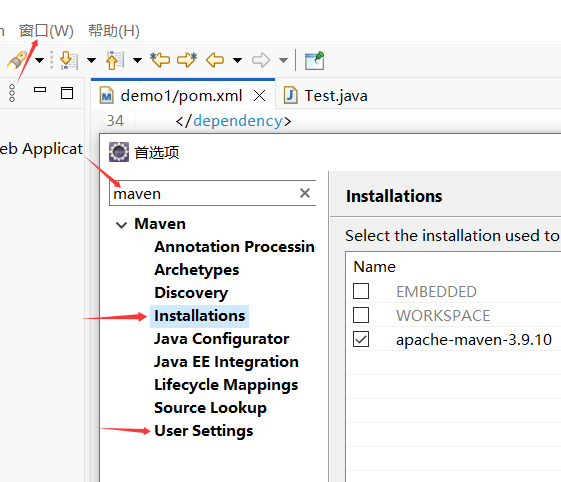Click the Pin Editor toolbar icon

point(314,60)
